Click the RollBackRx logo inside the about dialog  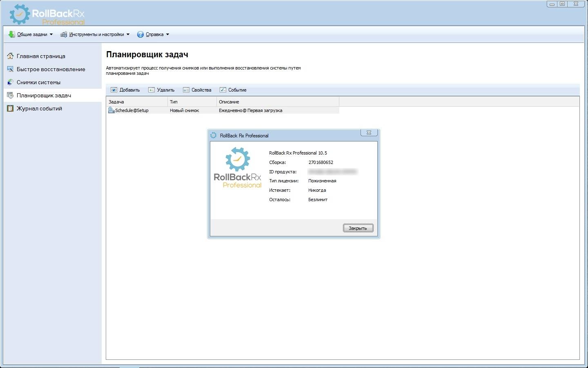pyautogui.click(x=238, y=168)
